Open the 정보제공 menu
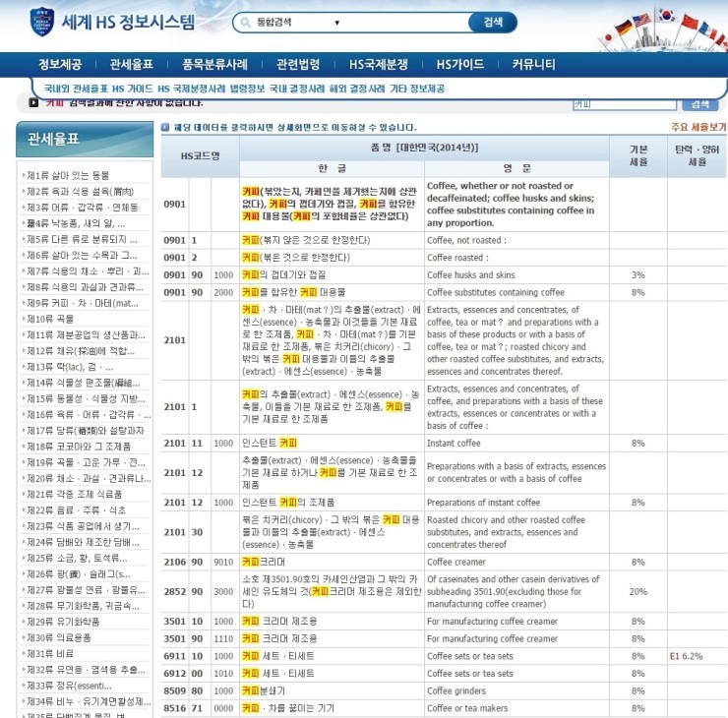This screenshot has height=718, width=728. pos(60,65)
